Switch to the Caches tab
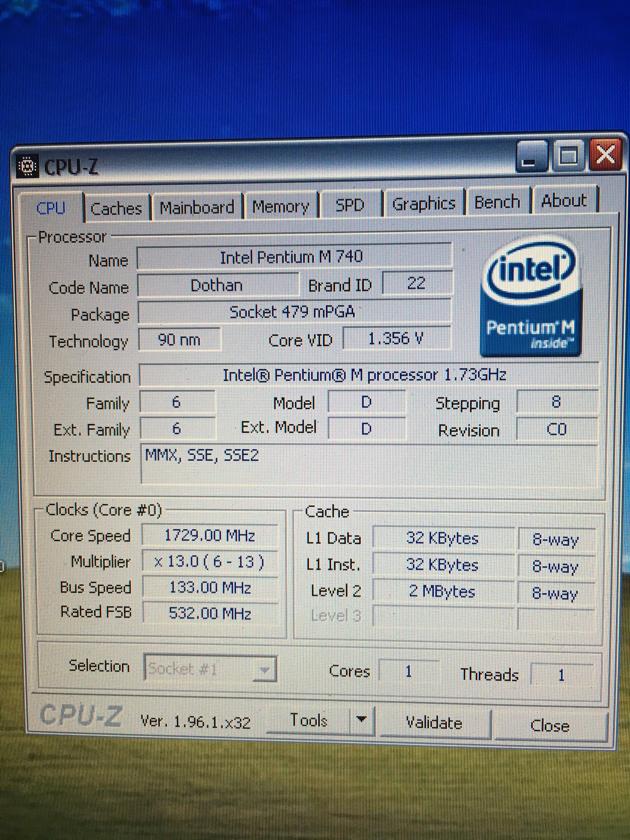The image size is (630, 840). [116, 209]
